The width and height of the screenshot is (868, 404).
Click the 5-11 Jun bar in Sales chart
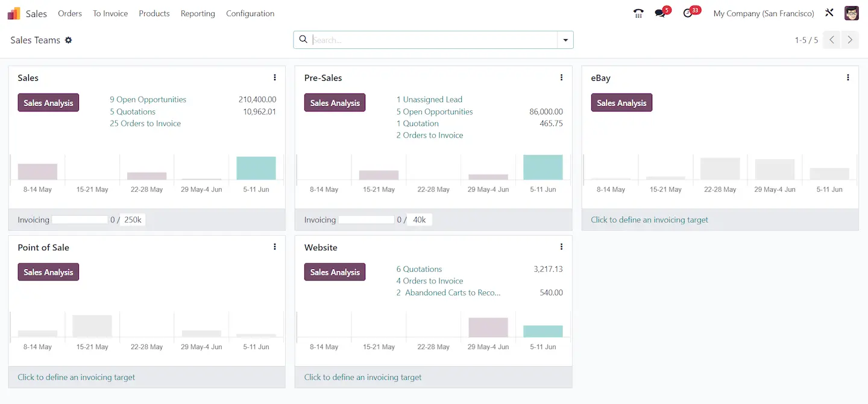(256, 168)
